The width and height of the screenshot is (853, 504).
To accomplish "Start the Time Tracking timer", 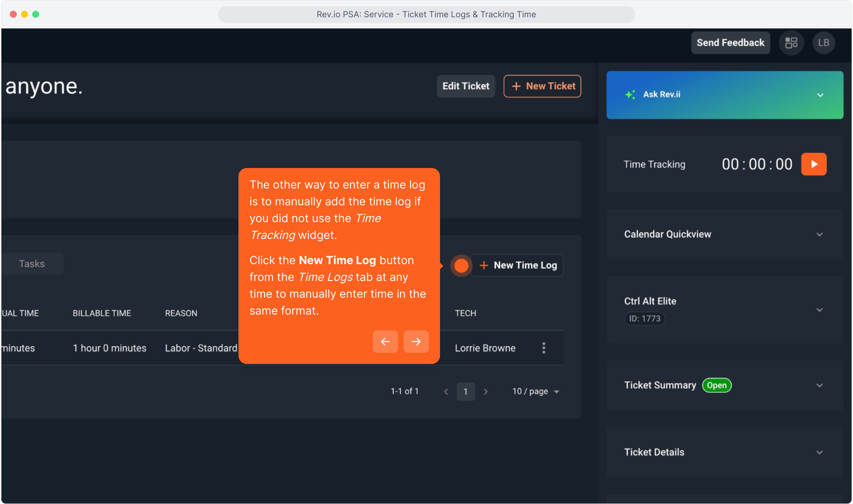I will pos(813,164).
